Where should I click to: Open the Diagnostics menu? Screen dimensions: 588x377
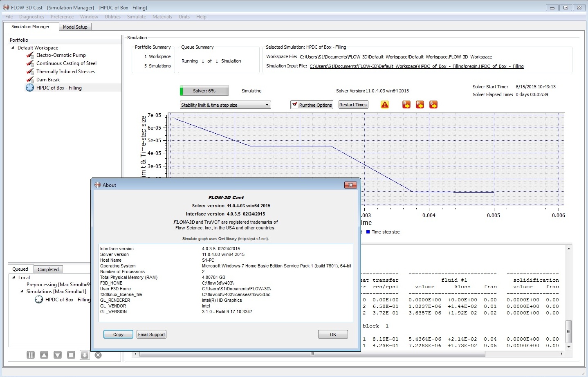31,17
